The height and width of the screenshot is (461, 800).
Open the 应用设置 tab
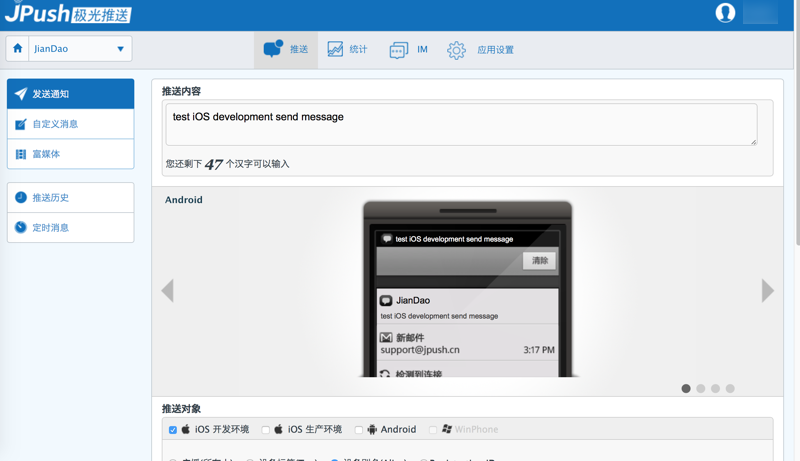pos(480,49)
